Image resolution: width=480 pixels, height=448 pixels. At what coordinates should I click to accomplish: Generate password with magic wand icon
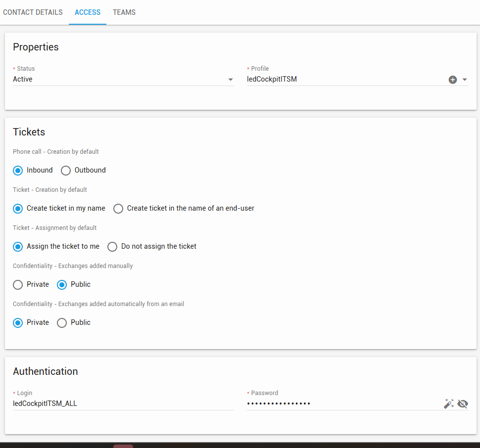tap(449, 403)
